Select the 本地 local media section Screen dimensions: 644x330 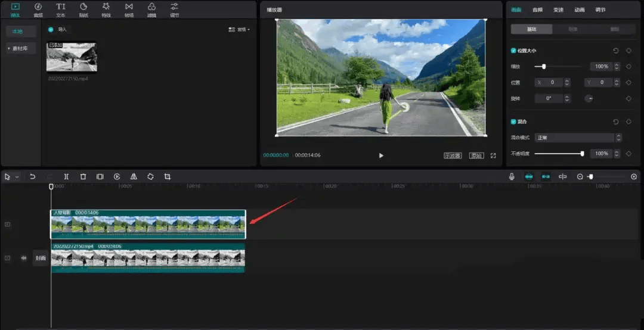coord(21,31)
